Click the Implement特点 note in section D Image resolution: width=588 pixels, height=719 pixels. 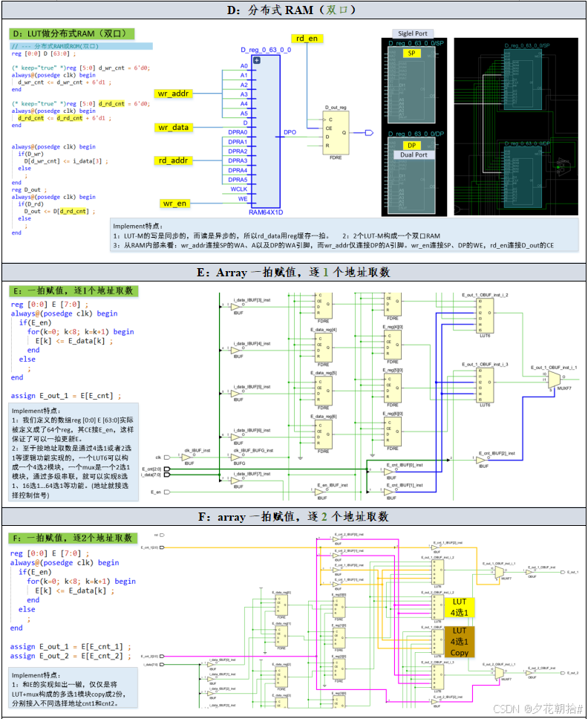(x=344, y=235)
